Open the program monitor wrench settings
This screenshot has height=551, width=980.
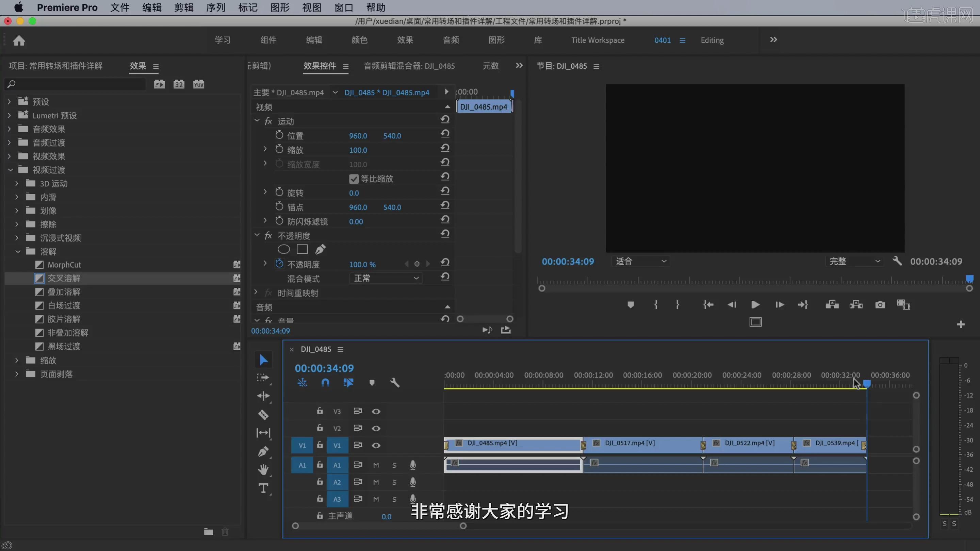pyautogui.click(x=897, y=261)
